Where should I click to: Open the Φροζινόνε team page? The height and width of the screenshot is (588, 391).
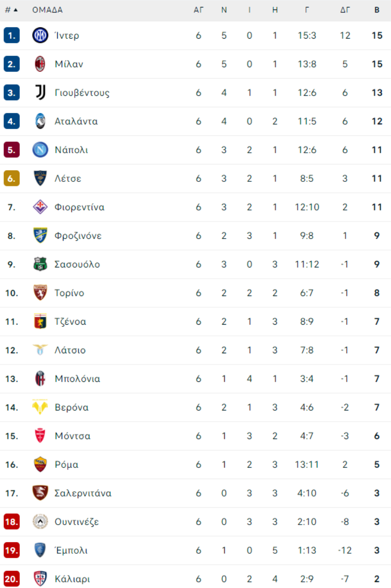coord(78,236)
